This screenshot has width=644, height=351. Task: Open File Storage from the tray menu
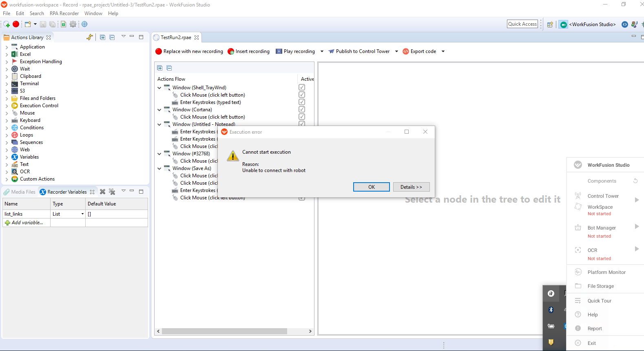(x=601, y=286)
